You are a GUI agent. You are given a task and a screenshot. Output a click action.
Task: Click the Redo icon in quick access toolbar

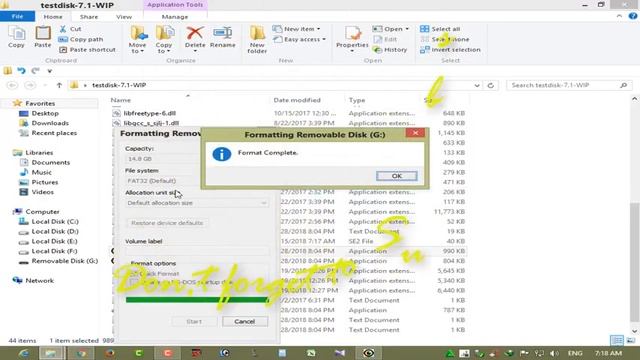coord(36,71)
